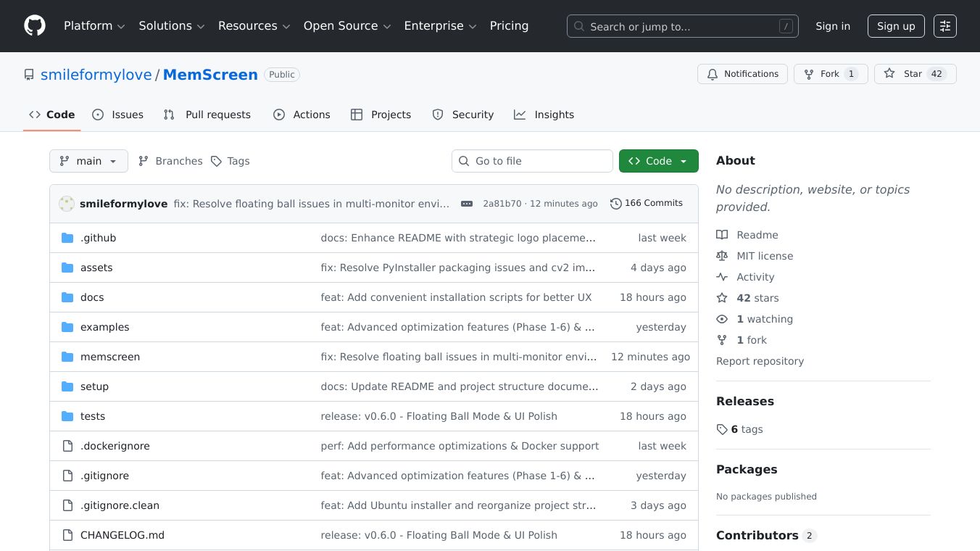Expand the Platform menu in header
The image size is (980, 551).
[94, 26]
